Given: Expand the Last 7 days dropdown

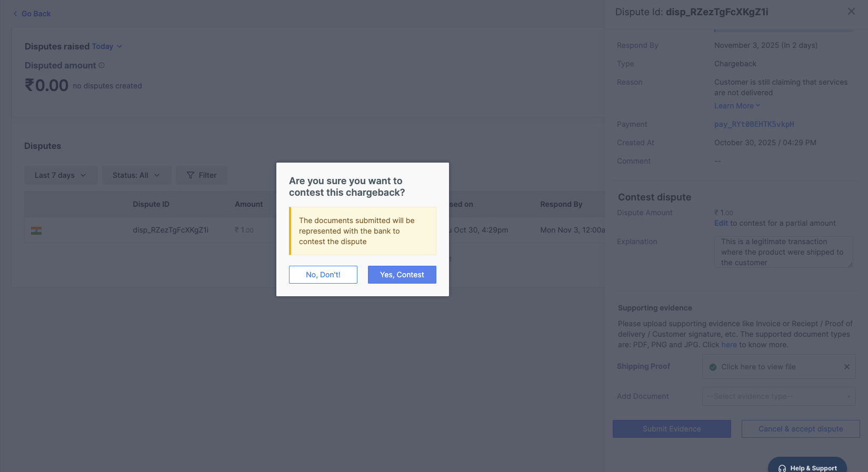Looking at the screenshot, I should (61, 175).
